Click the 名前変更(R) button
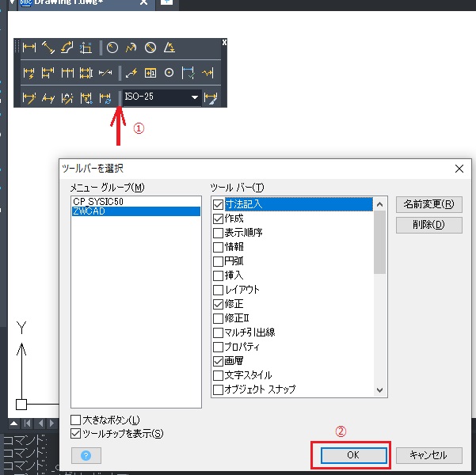Viewport: 476px width, 475px height. click(x=429, y=204)
